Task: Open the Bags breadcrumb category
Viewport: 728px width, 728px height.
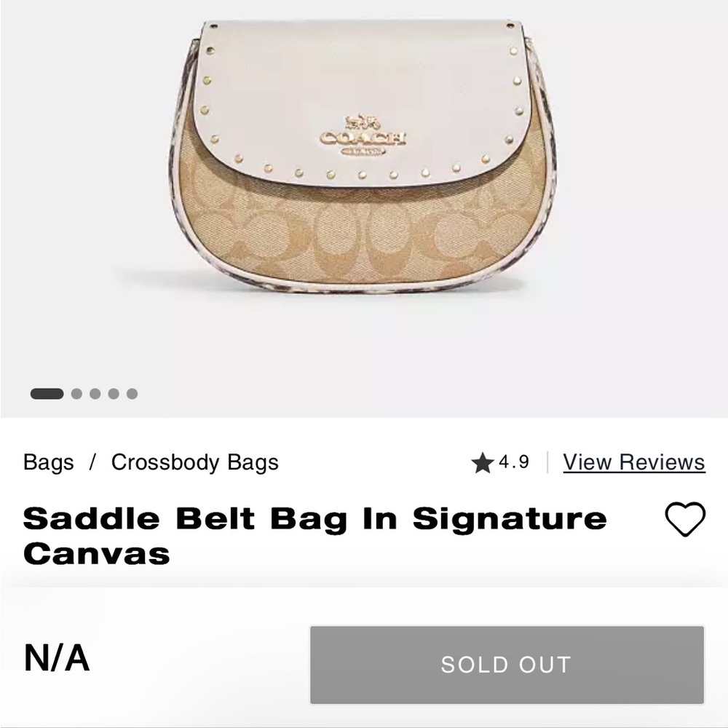Action: 49,462
